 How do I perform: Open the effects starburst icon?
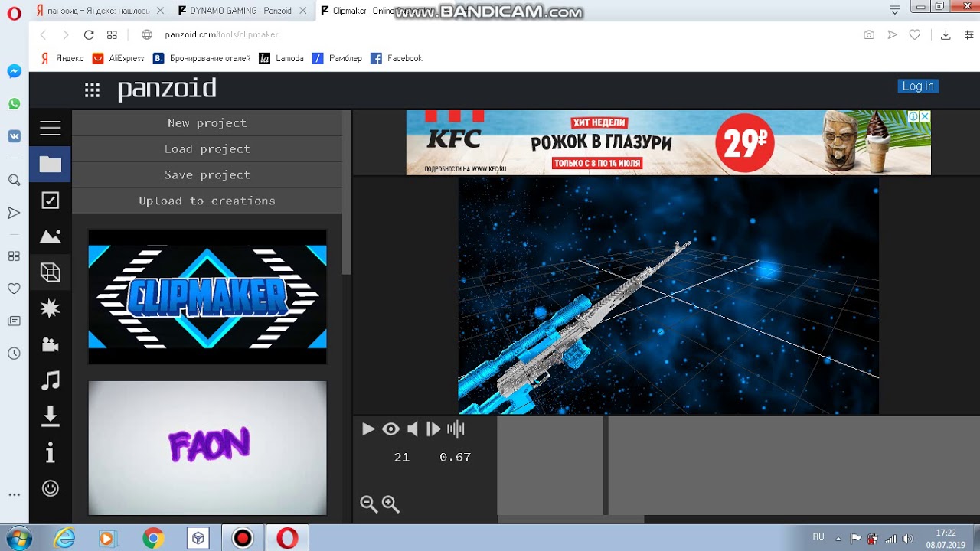pyautogui.click(x=51, y=308)
